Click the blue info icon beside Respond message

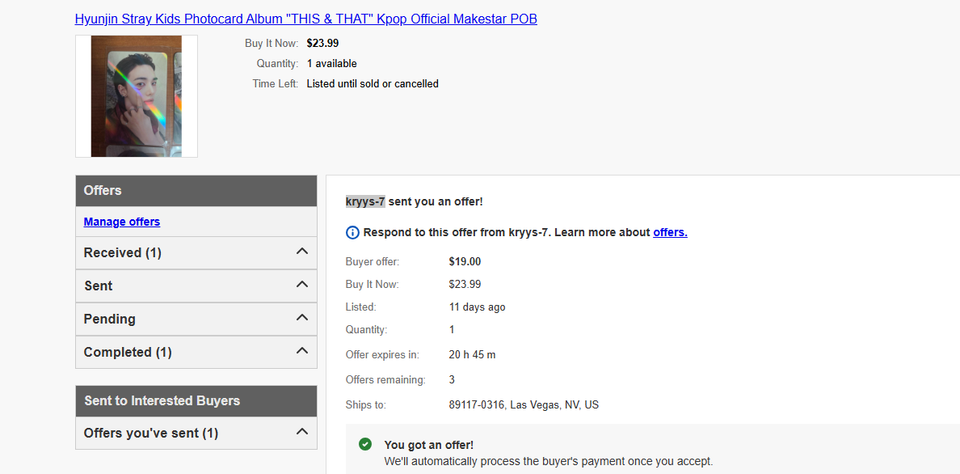pos(352,233)
